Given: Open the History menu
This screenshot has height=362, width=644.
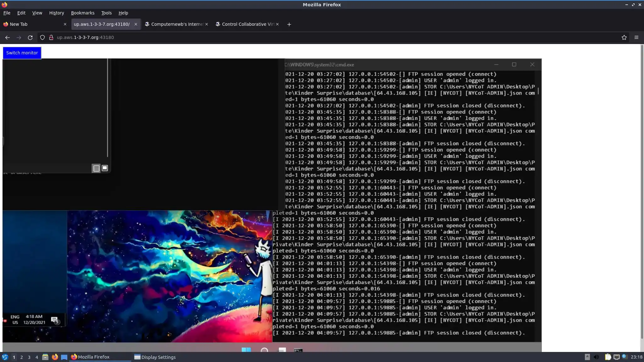Looking at the screenshot, I should point(56,13).
